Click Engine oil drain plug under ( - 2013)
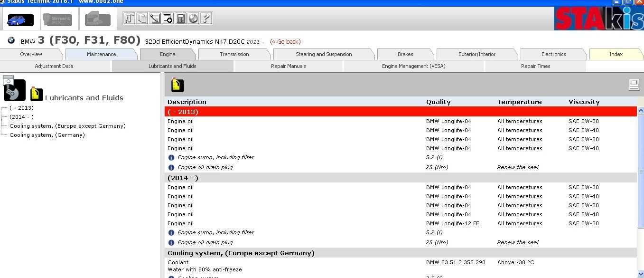The height and width of the screenshot is (278, 644). 205,167
